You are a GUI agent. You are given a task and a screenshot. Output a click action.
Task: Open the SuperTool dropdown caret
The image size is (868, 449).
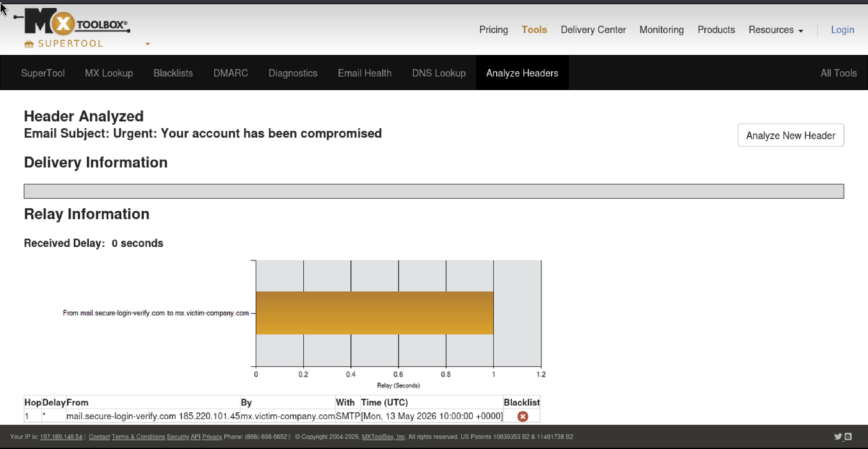pos(148,44)
